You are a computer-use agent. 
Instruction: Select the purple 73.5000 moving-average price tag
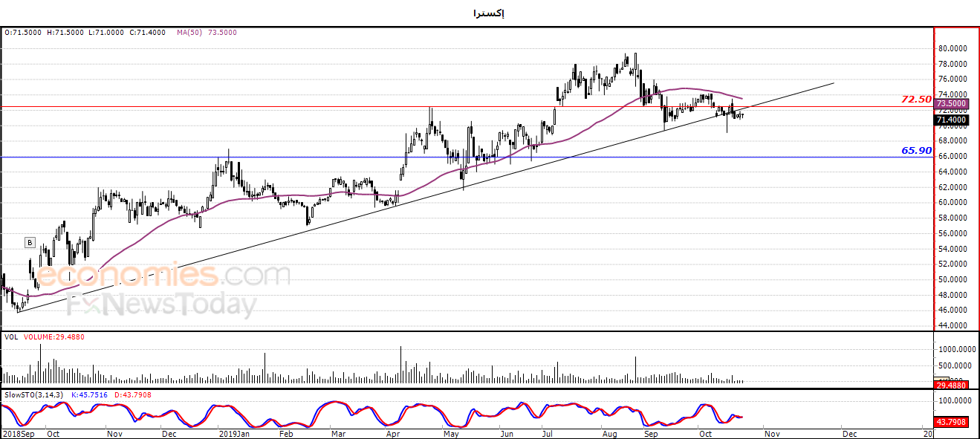tap(951, 104)
